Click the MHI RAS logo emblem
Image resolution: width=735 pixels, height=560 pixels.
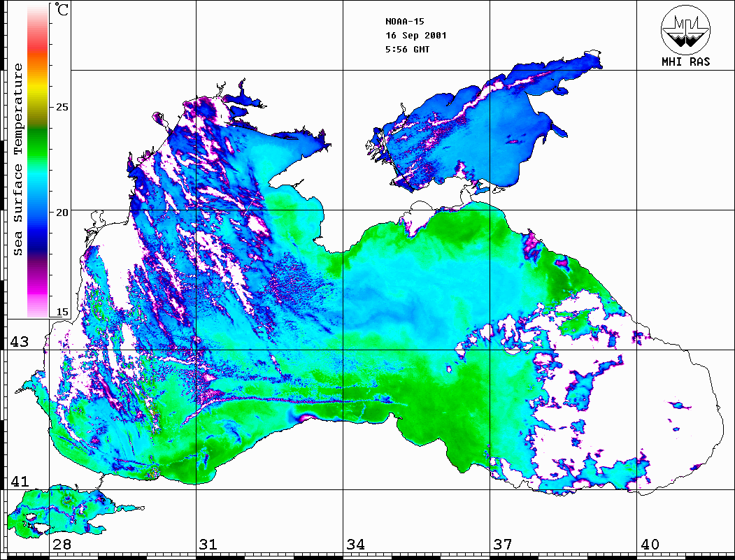click(x=685, y=29)
